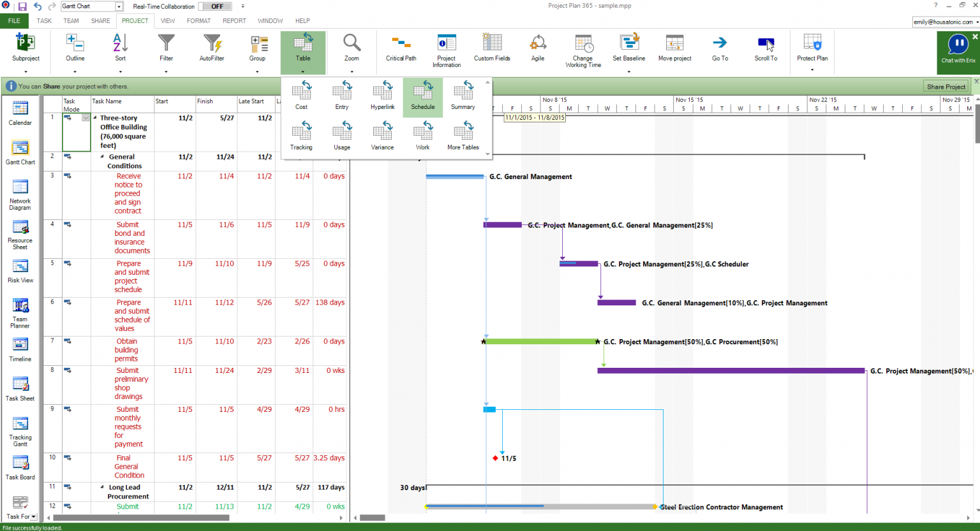Open More Tables from the Table menu

pyautogui.click(x=463, y=135)
